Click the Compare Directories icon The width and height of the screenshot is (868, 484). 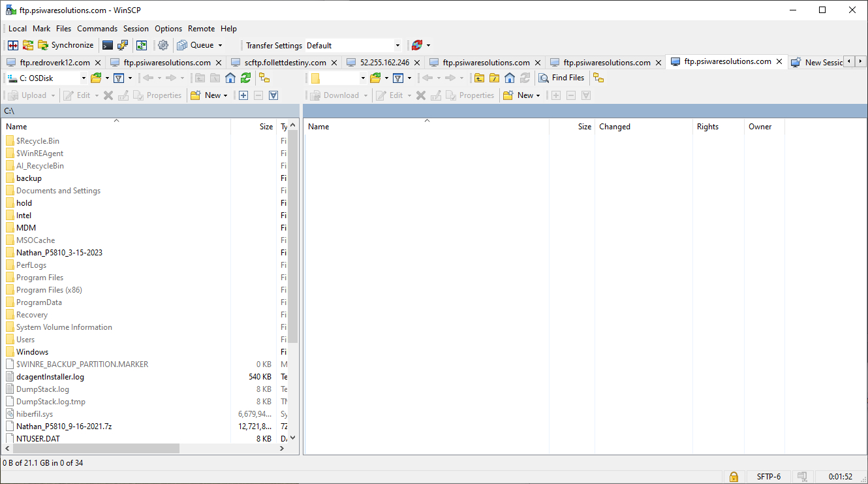pyautogui.click(x=12, y=45)
